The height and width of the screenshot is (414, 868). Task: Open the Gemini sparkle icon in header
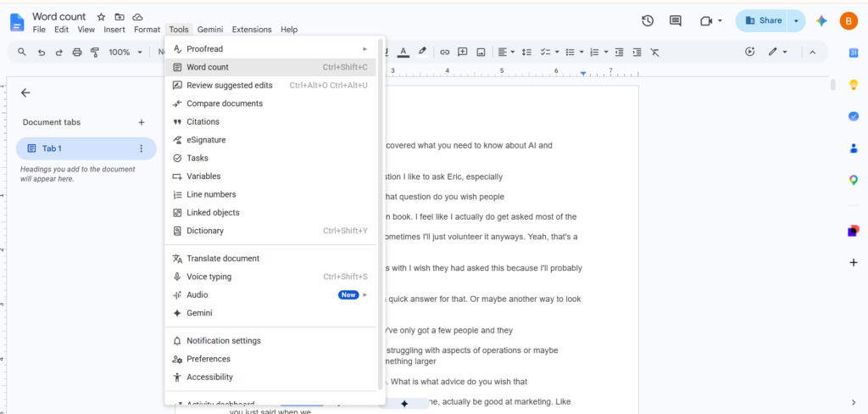click(x=821, y=21)
